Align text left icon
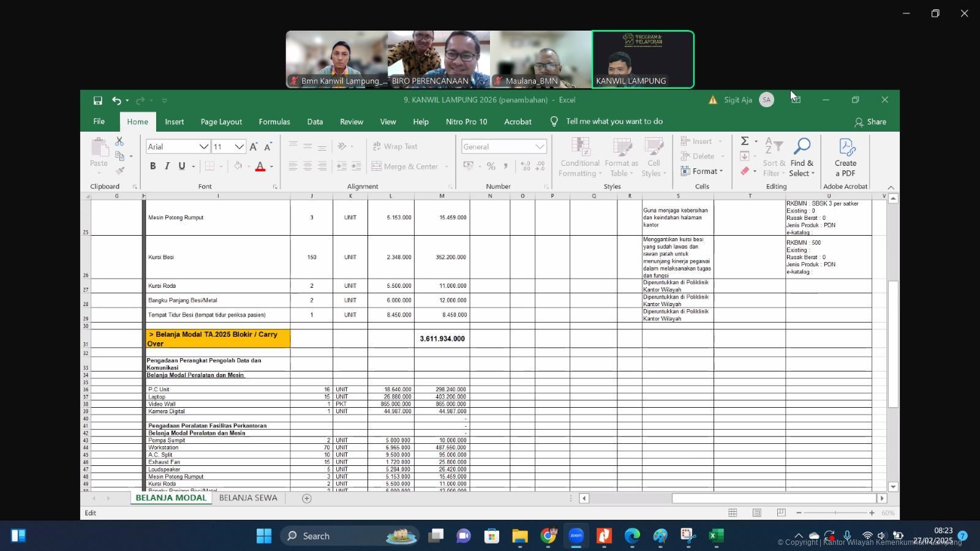This screenshot has height=551, width=980. 293,166
